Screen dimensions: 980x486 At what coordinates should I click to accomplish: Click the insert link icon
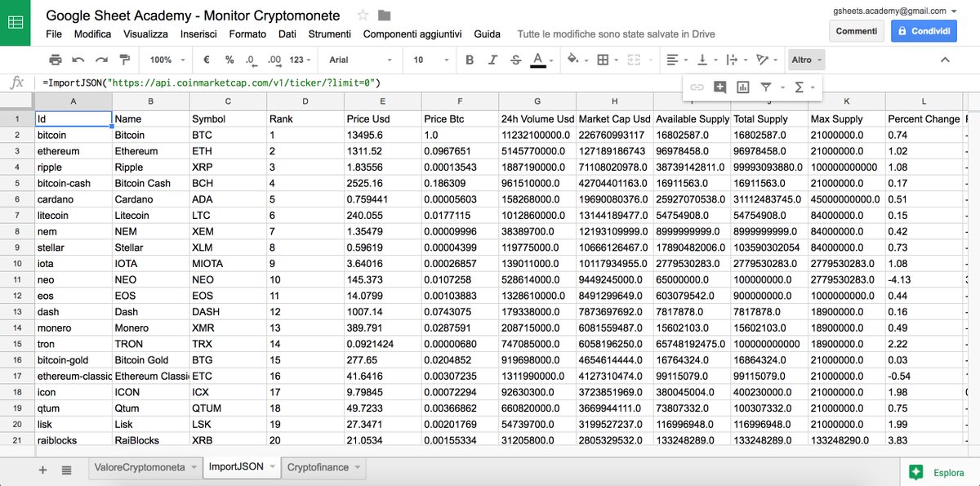(697, 87)
